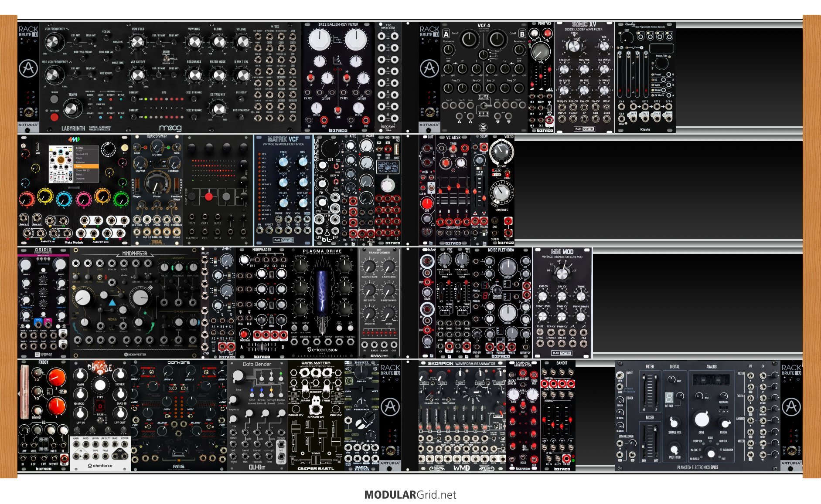Viewport: 821px width, 504px height.
Task: Select EnOsc in the Meta Module screen
Action: click(x=80, y=148)
